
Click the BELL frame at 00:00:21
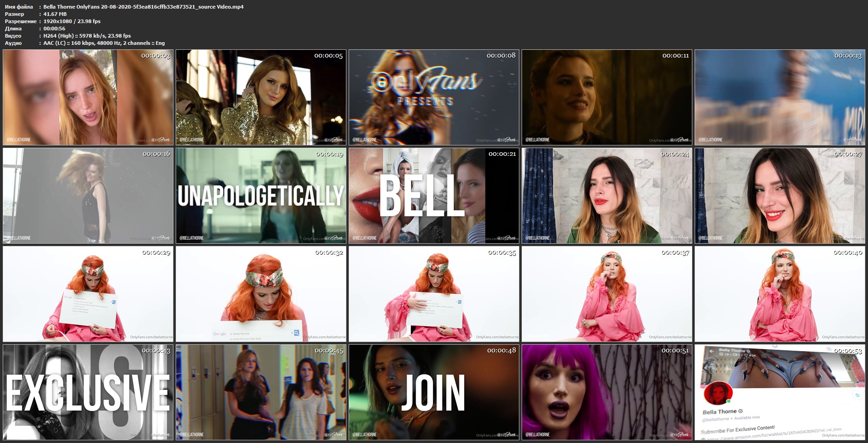(434, 196)
